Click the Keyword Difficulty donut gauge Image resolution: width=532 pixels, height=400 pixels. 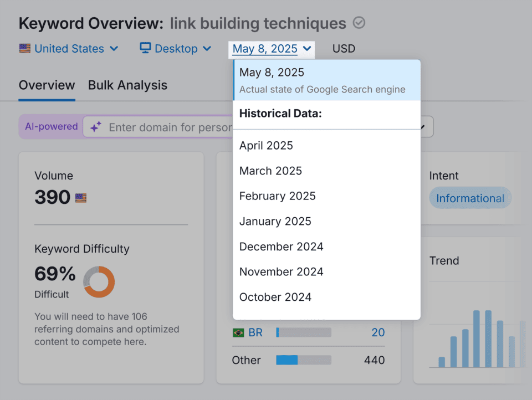pyautogui.click(x=99, y=283)
